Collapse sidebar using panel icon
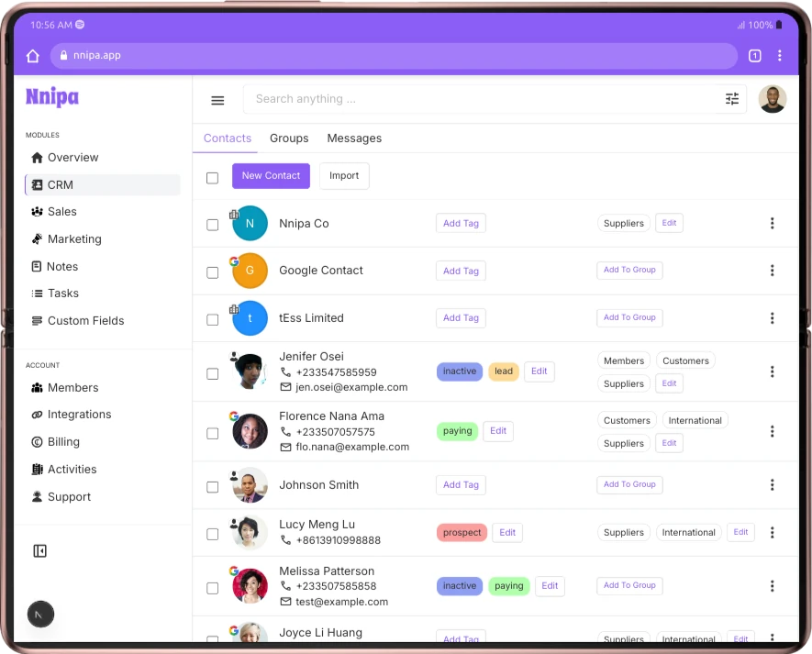 tap(39, 551)
